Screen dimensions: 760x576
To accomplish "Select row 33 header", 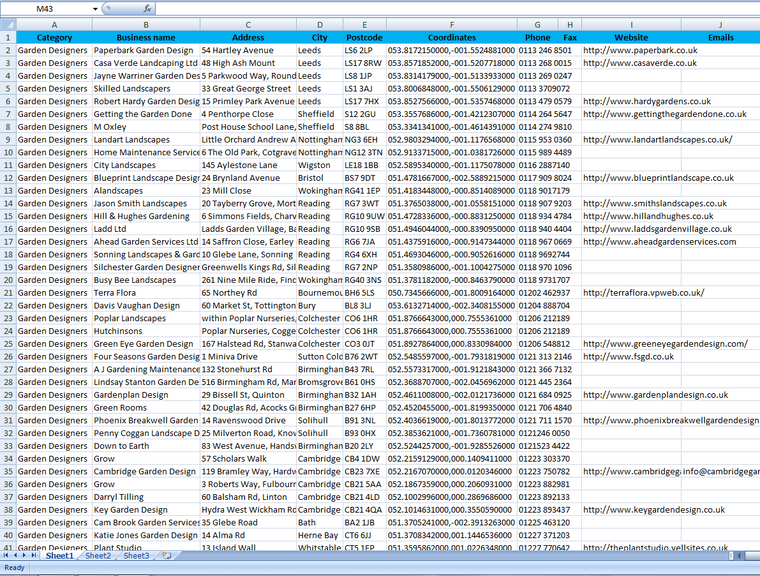I will (x=8, y=446).
